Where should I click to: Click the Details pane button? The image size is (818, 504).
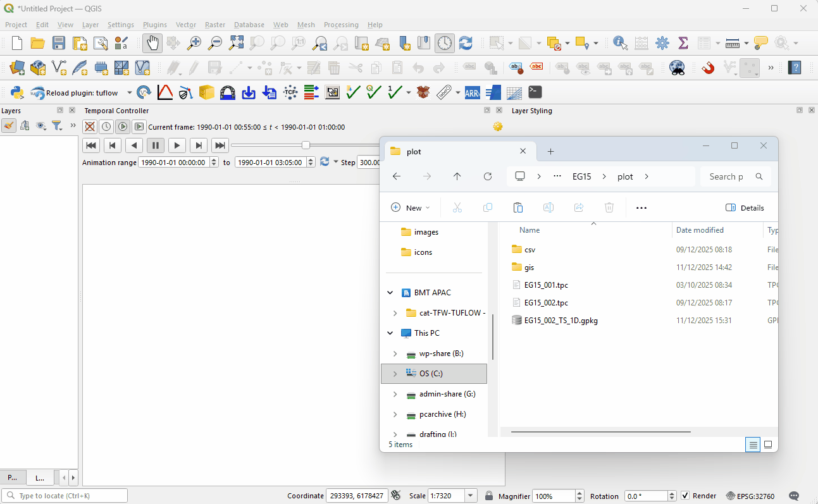tap(745, 207)
